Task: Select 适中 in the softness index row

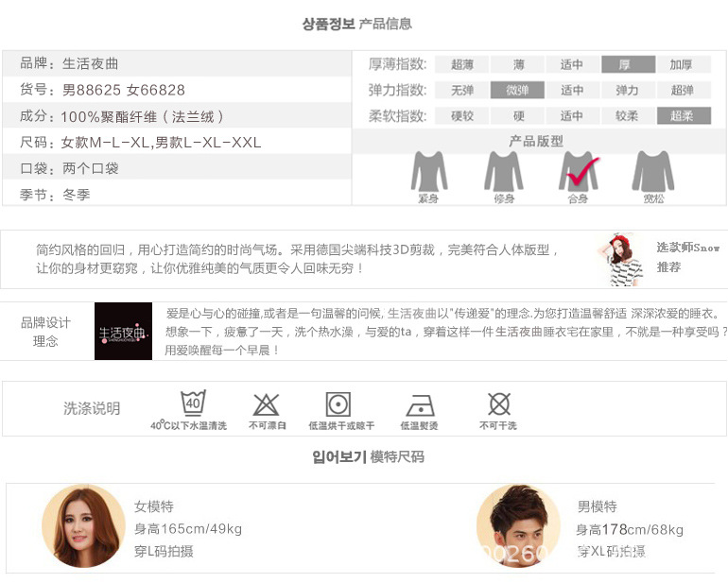Action: click(x=572, y=115)
